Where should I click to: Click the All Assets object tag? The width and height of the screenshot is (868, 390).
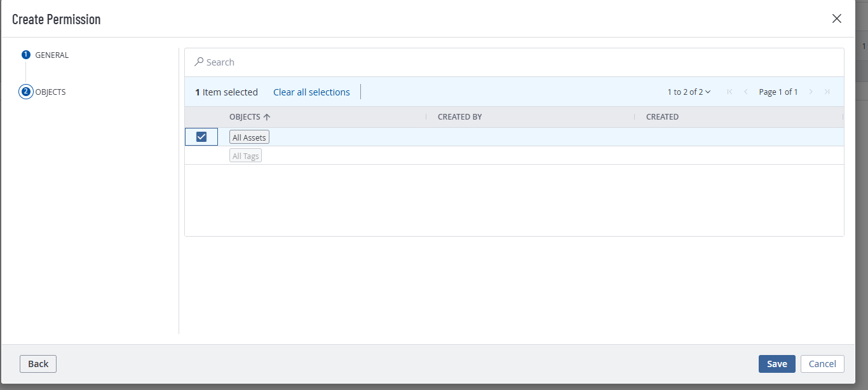(x=249, y=137)
